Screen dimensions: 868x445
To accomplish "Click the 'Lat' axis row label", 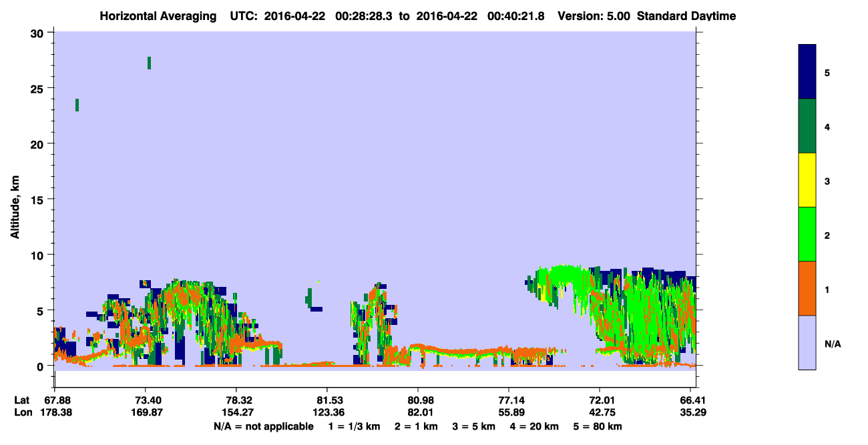I will 21,400.
